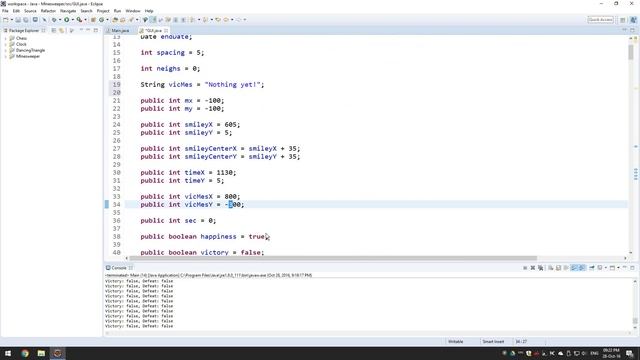Open File Explorer from the taskbar
This screenshot has width=640, height=360.
coord(41,353)
